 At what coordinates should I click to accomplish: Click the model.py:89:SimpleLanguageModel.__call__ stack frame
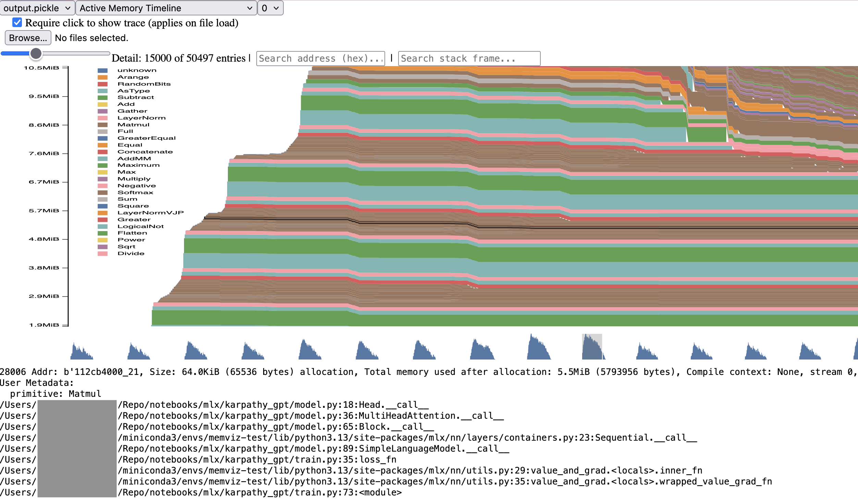[x=255, y=449]
